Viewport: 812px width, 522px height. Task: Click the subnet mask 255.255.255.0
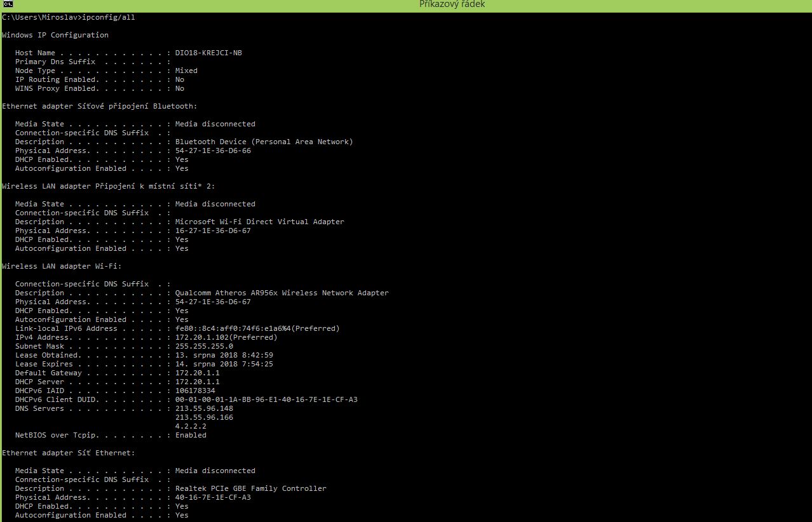click(204, 346)
